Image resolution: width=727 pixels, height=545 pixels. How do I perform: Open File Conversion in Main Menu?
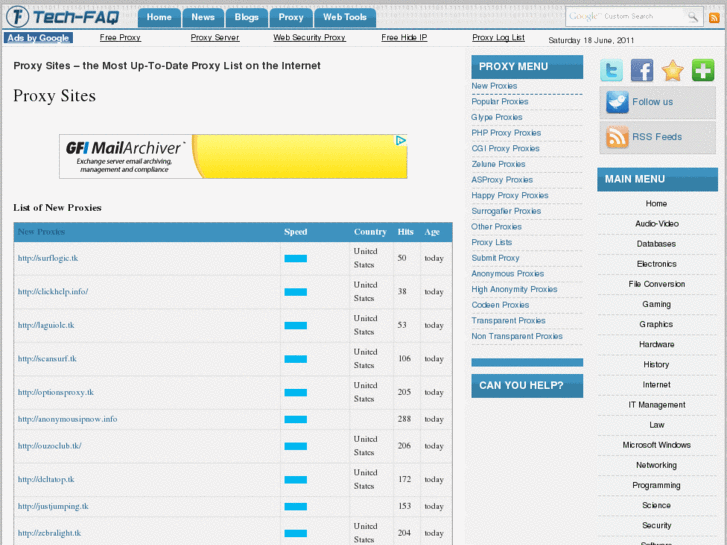coord(657,284)
